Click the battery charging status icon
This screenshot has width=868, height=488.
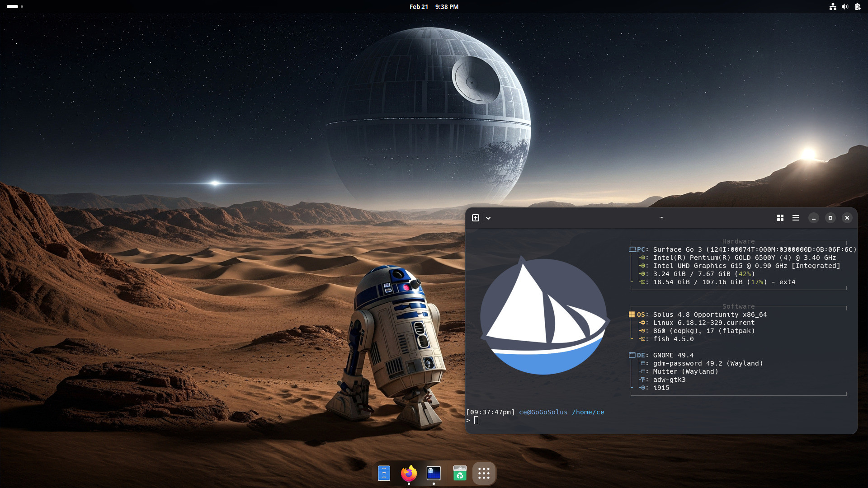click(x=857, y=7)
